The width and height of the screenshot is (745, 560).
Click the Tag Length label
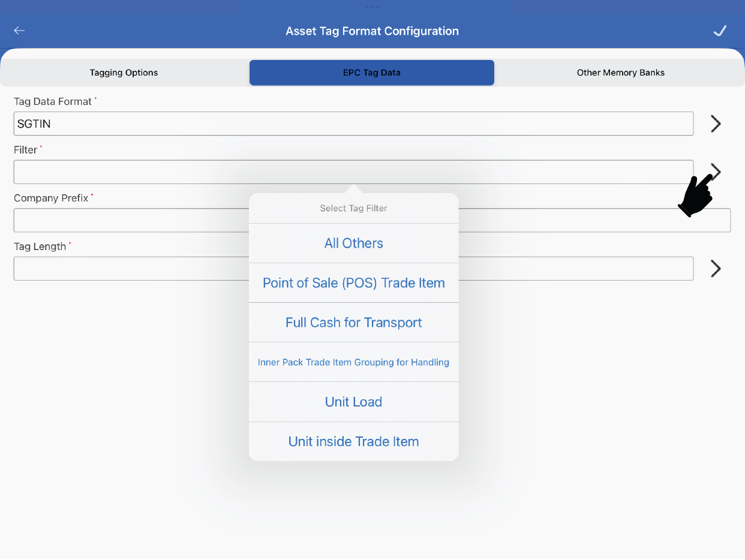(x=40, y=246)
